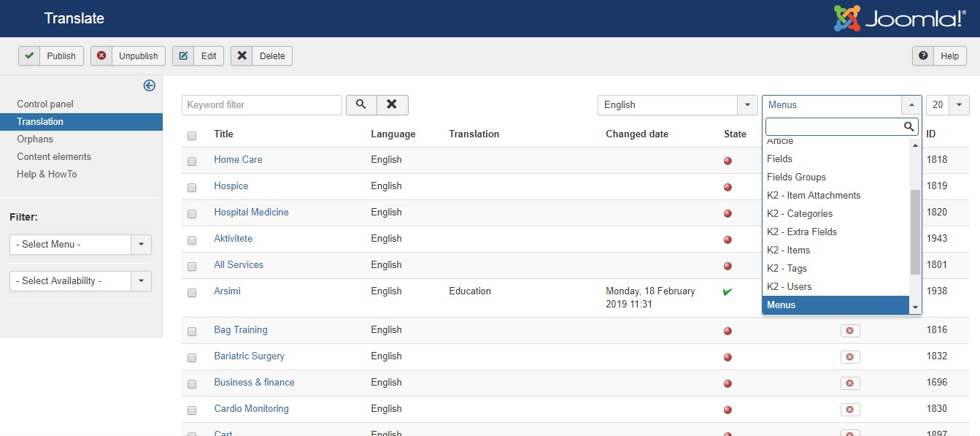Check the Home Care row checkbox

tap(192, 161)
